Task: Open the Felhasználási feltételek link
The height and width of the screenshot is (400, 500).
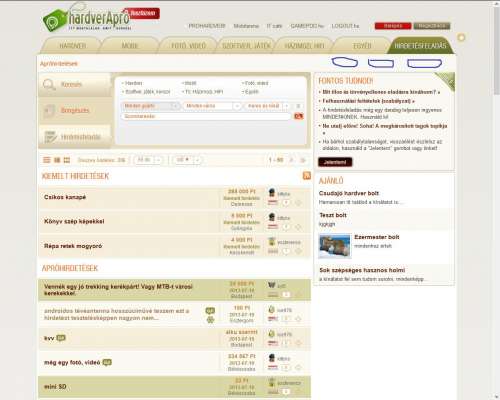Action: point(368,101)
